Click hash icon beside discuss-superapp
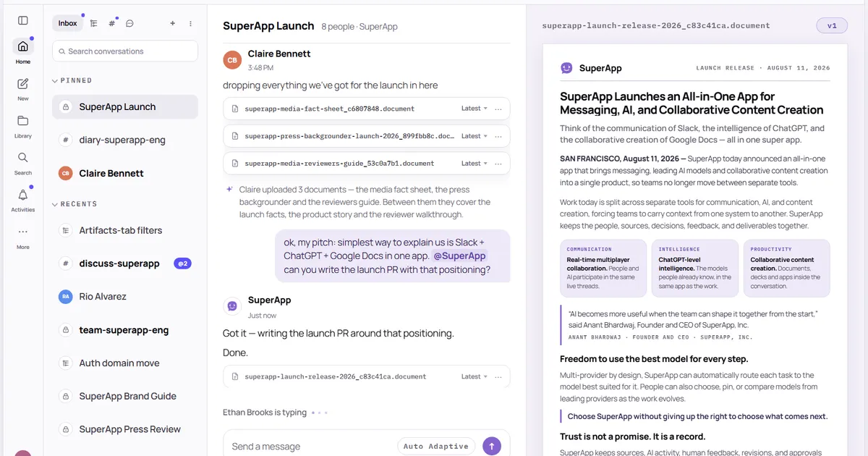The image size is (868, 456). pyautogui.click(x=66, y=263)
